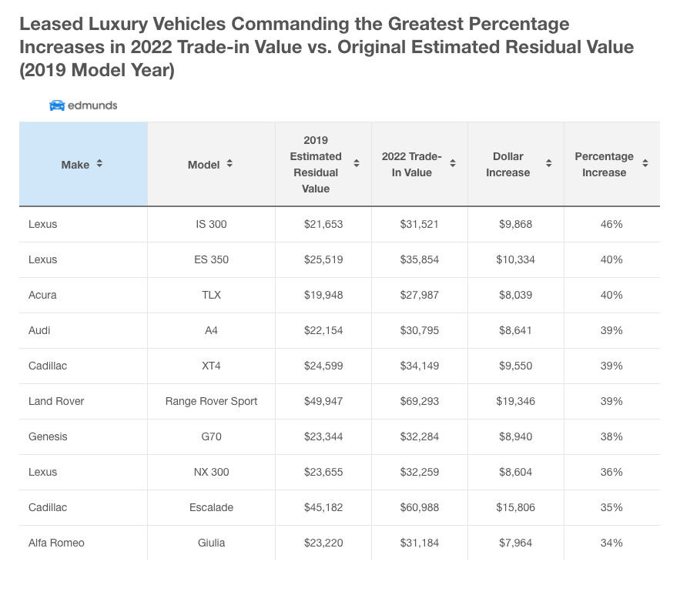Click the sort arrows beside Model
The height and width of the screenshot is (595, 700).
click(x=229, y=164)
